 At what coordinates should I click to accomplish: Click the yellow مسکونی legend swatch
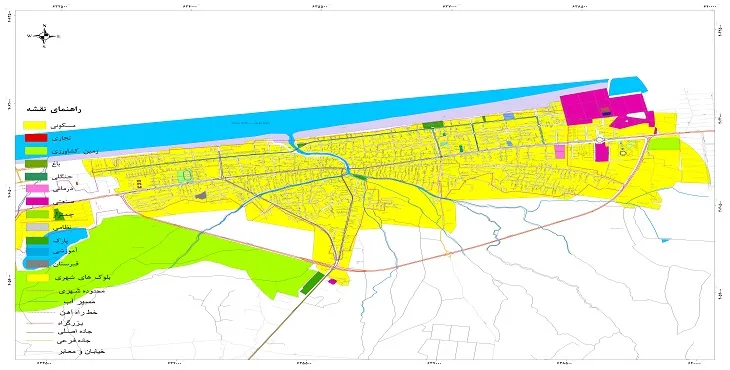click(35, 125)
